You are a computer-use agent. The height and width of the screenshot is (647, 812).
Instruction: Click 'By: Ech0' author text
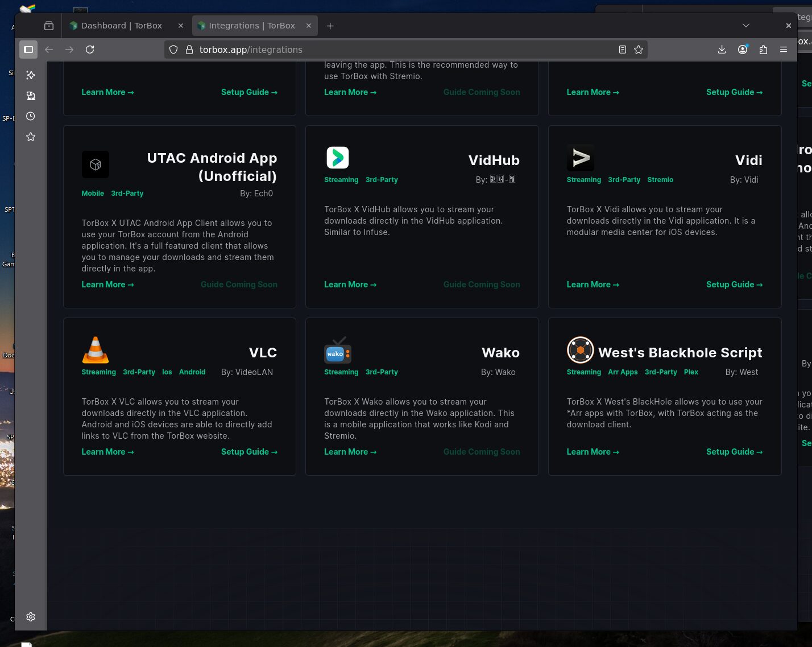point(256,193)
